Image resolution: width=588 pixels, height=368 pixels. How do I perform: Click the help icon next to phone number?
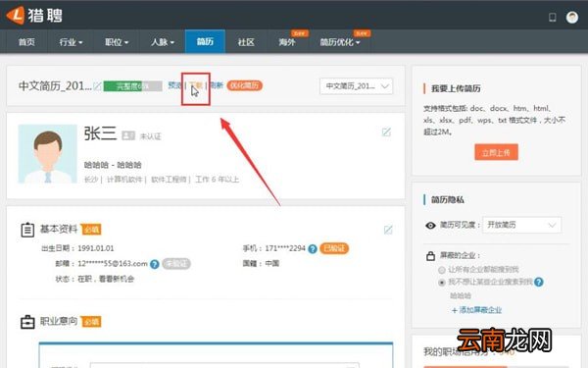coord(313,248)
